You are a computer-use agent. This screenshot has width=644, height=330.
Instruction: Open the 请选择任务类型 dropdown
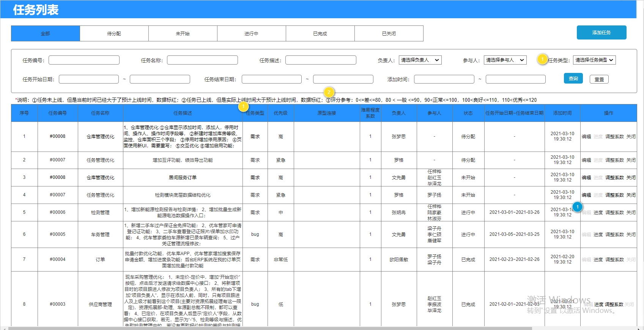click(594, 60)
